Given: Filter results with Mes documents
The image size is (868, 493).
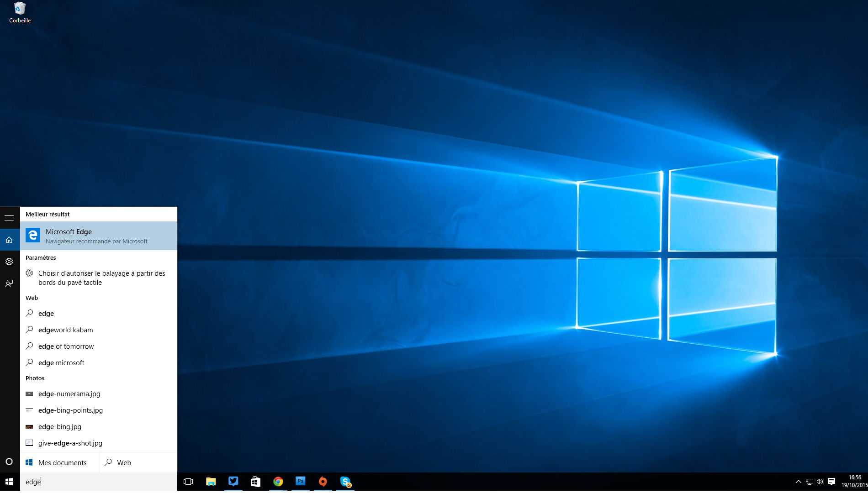Looking at the screenshot, I should (59, 462).
